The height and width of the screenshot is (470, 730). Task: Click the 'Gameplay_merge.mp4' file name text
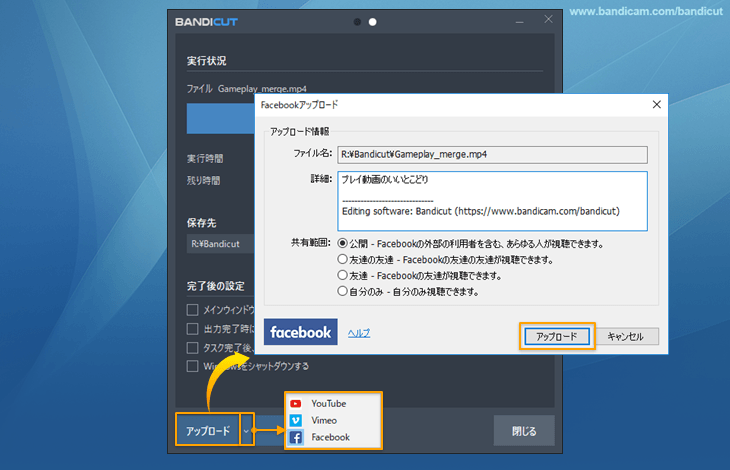tap(262, 89)
